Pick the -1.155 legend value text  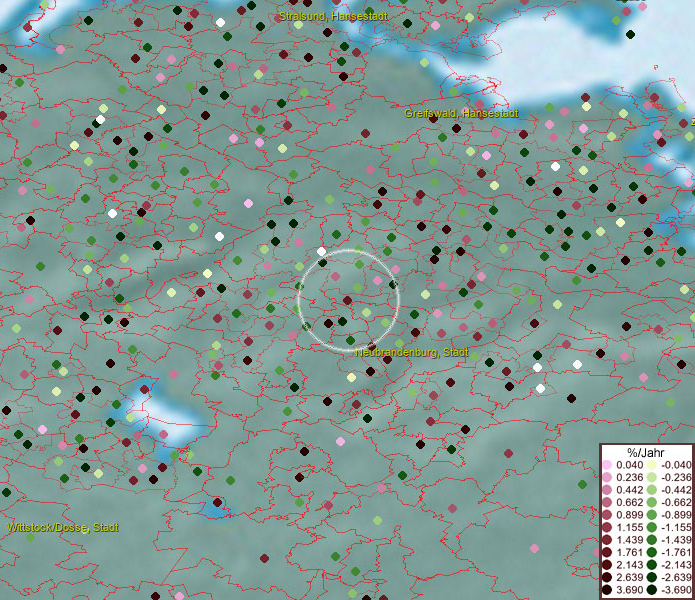point(676,527)
